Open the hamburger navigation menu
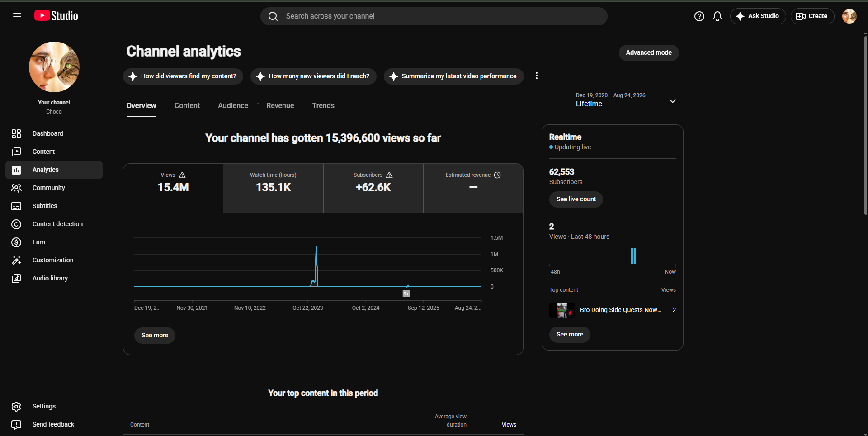 17,16
